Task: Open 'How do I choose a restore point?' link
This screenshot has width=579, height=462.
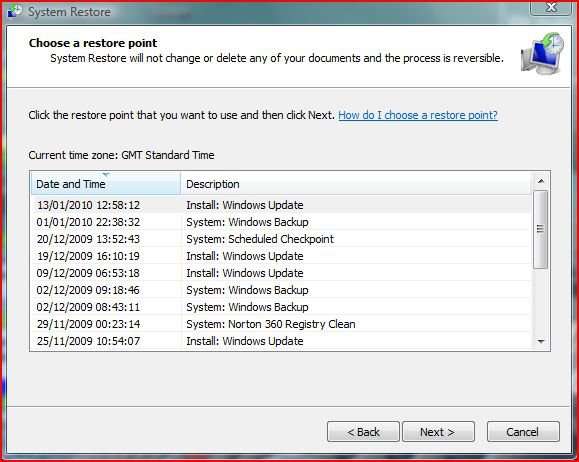Action: (418, 115)
